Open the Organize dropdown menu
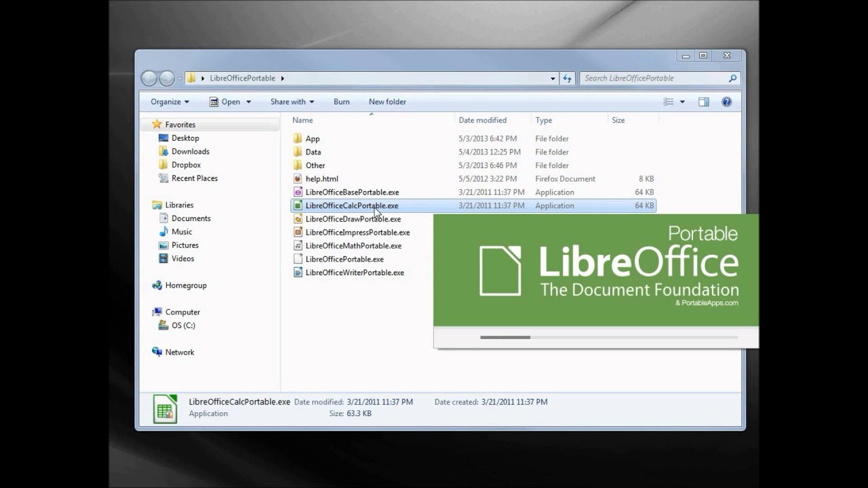Image resolution: width=868 pixels, height=488 pixels. pos(170,102)
